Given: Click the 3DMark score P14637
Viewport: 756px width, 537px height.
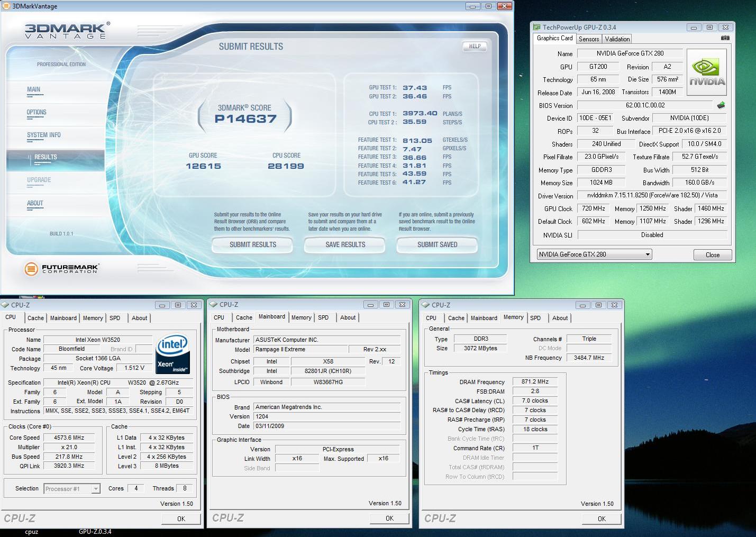Looking at the screenshot, I should [x=245, y=119].
